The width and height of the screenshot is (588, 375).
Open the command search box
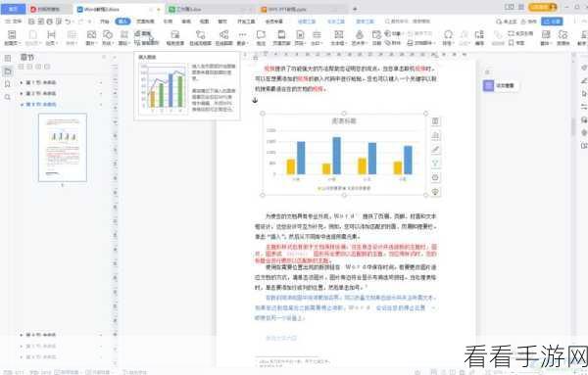[407, 22]
